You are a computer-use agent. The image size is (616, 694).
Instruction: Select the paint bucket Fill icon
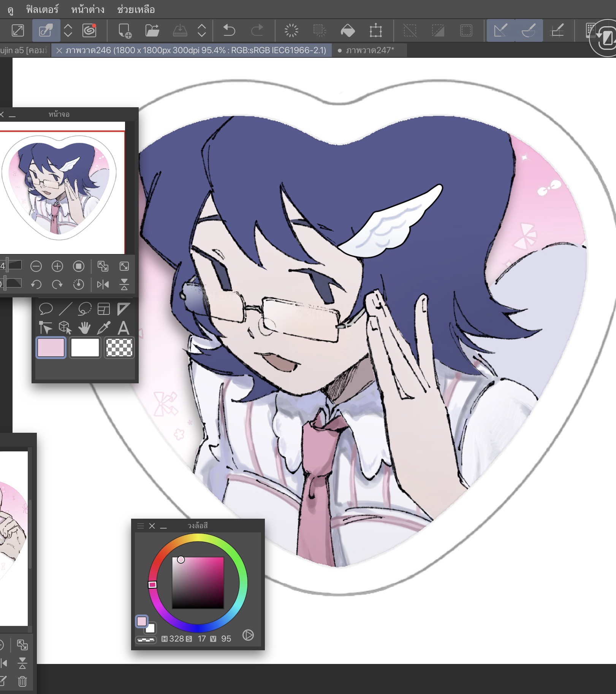[347, 30]
